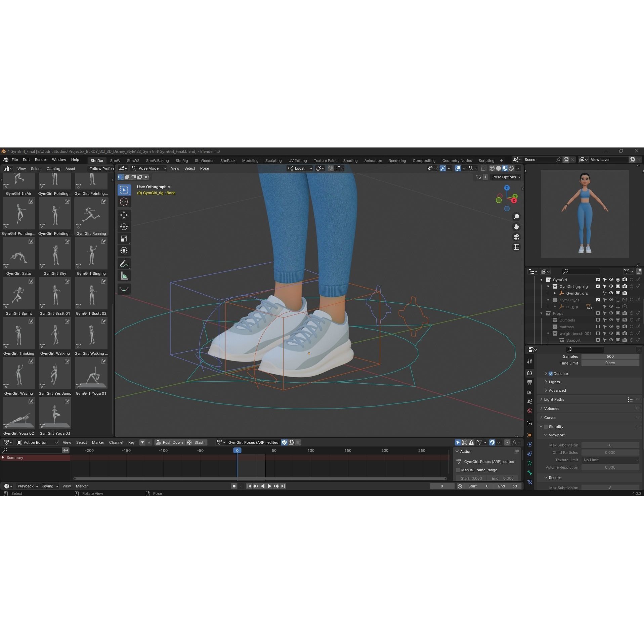Open the Render menu
Viewport: 644px width, 644px height.
[x=41, y=160]
